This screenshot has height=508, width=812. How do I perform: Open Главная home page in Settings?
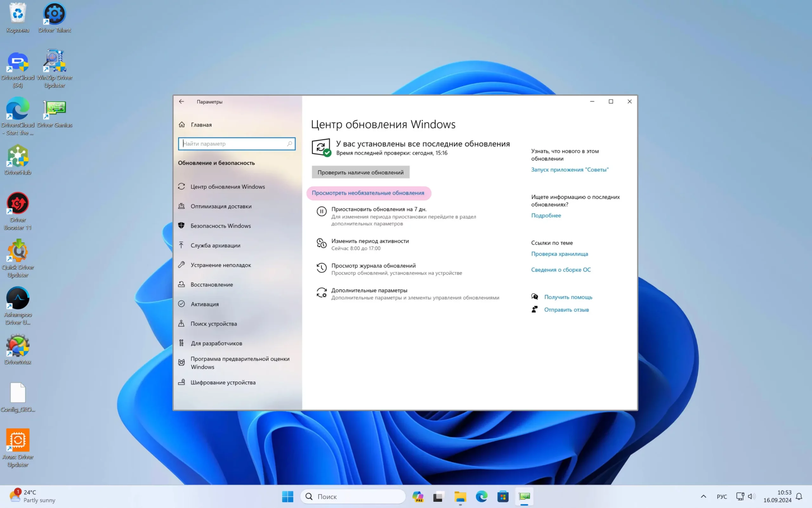[x=201, y=125]
